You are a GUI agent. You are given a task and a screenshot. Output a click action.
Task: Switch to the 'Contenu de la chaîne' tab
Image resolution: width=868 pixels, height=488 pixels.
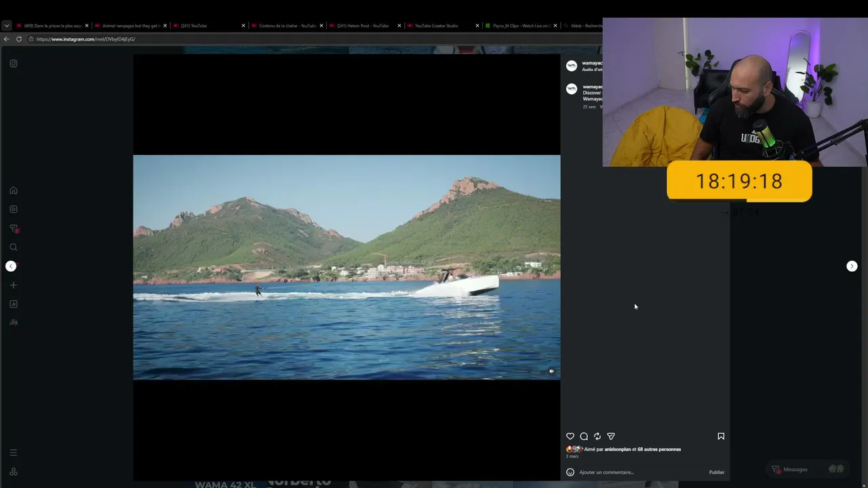point(287,26)
